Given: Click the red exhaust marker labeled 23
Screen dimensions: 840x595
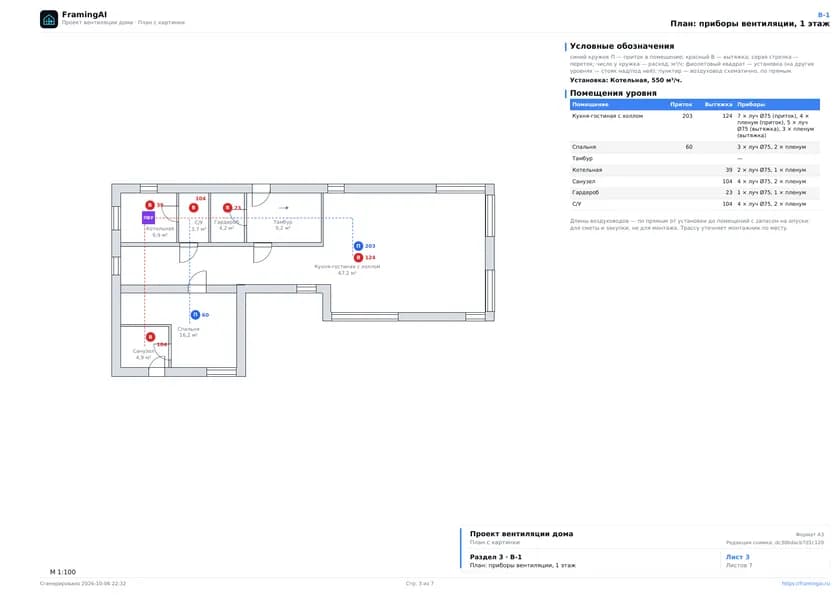Looking at the screenshot, I should pos(227,207).
